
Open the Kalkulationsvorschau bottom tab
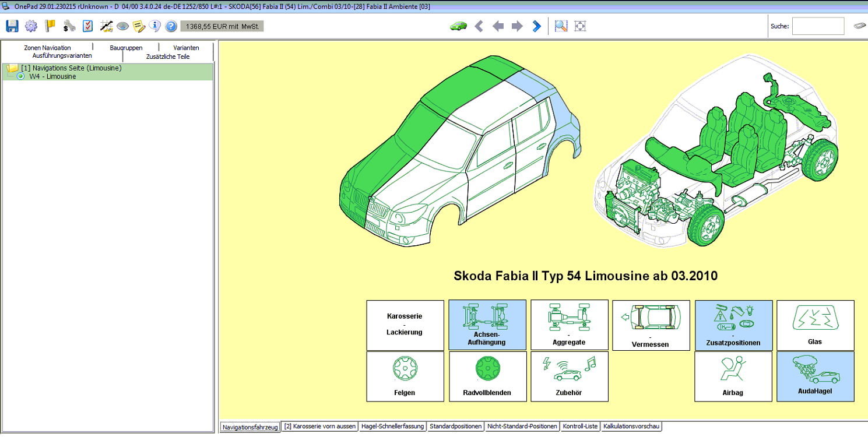tap(631, 427)
